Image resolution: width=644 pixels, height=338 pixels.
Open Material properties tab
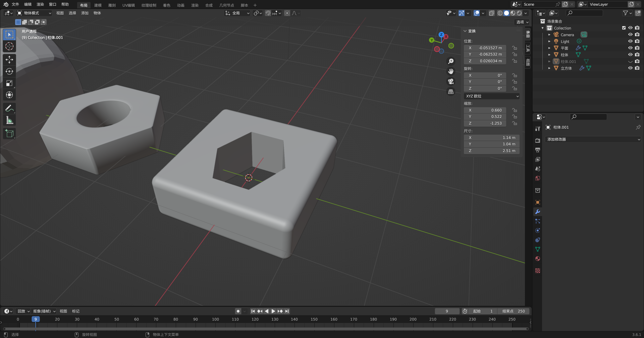pyautogui.click(x=538, y=259)
